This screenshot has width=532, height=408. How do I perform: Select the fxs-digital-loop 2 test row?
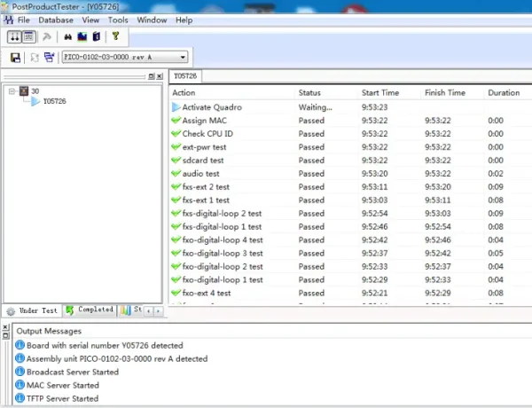point(350,213)
